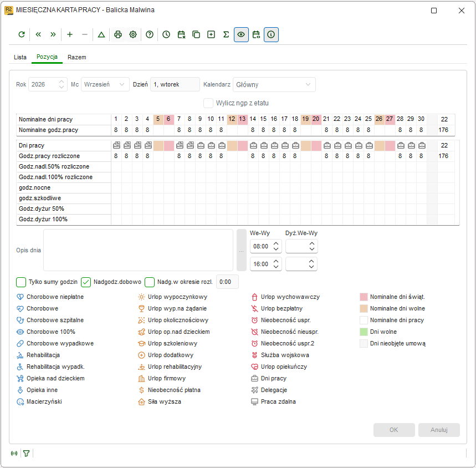Click the broadcast signal icon in status bar
The width and height of the screenshot is (476, 468).
pyautogui.click(x=14, y=454)
